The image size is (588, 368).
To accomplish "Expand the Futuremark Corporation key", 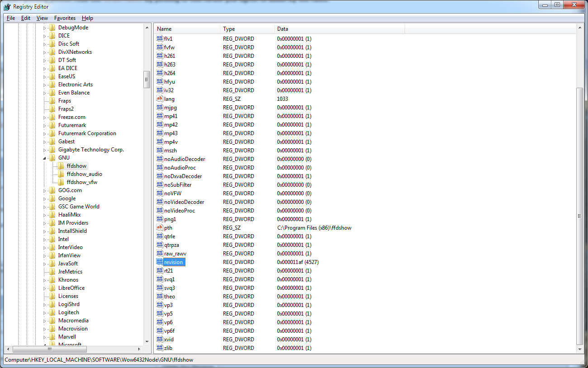I will 45,133.
